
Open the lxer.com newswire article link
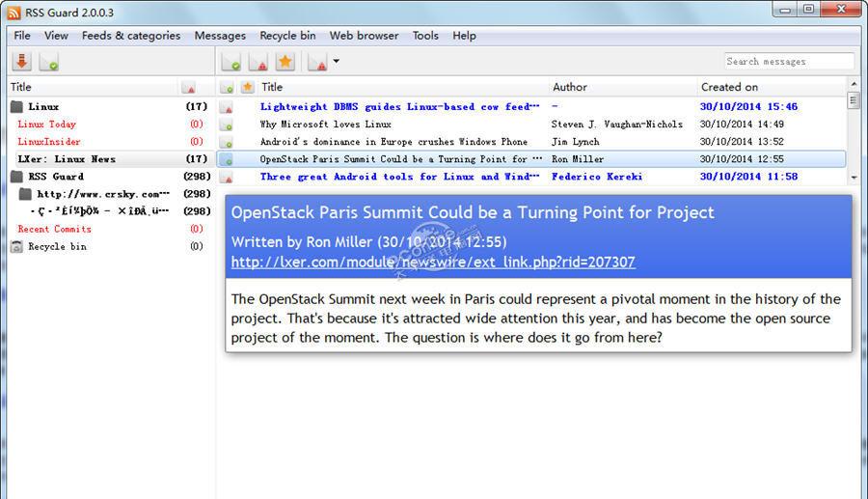coord(433,262)
